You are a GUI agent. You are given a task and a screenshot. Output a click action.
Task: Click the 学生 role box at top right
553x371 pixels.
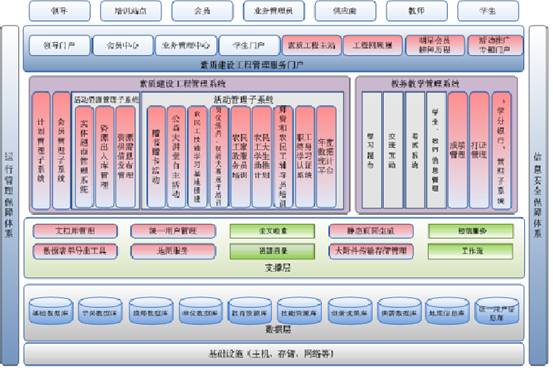(x=488, y=11)
